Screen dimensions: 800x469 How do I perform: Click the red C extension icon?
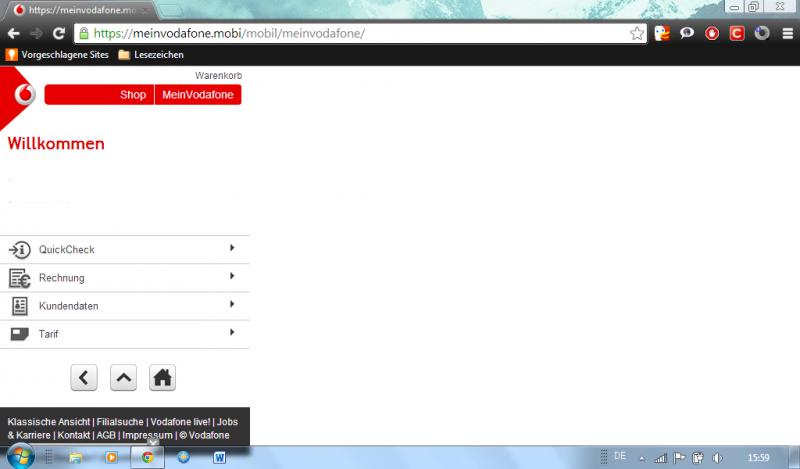coord(737,34)
